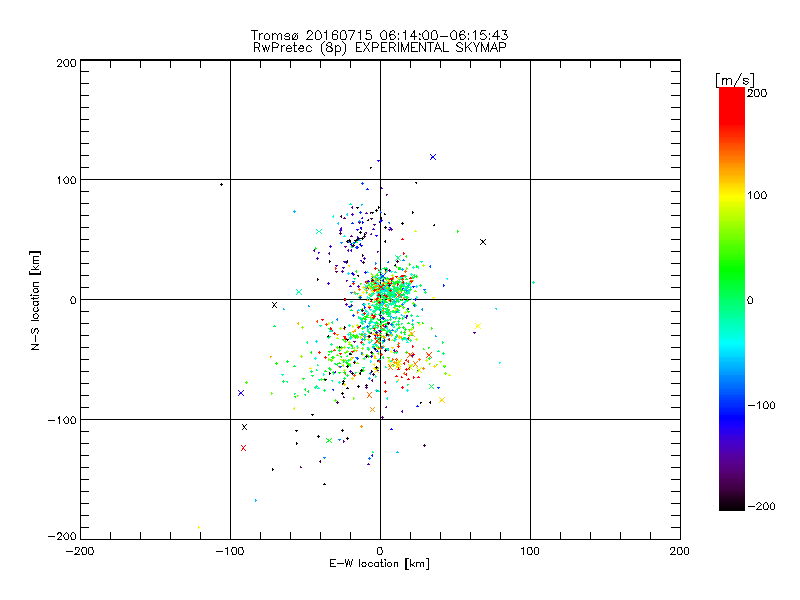Click the "-100" tick label on the E-W axis

[x=230, y=551]
